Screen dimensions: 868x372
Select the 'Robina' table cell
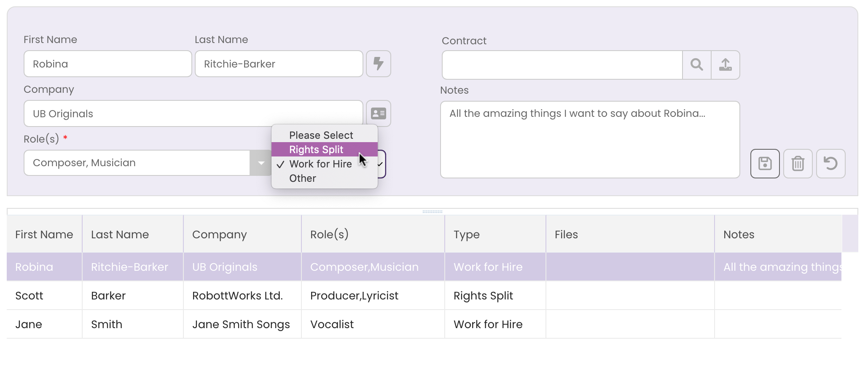(44, 267)
